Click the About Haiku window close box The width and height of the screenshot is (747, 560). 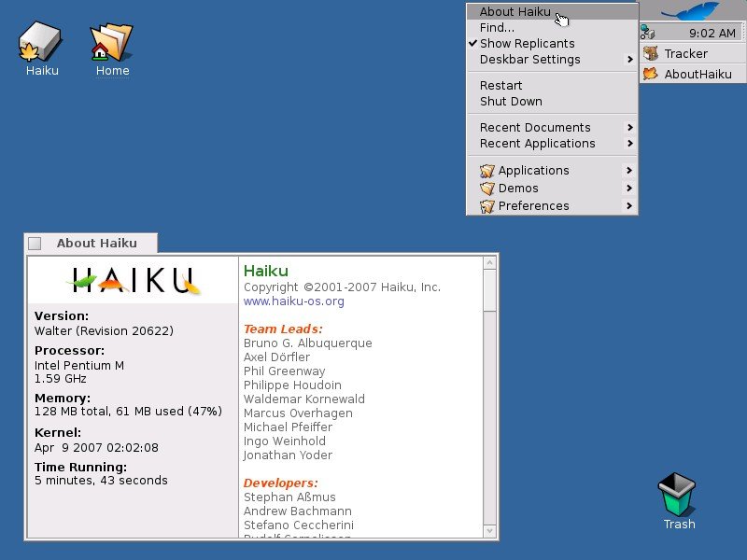[35, 244]
